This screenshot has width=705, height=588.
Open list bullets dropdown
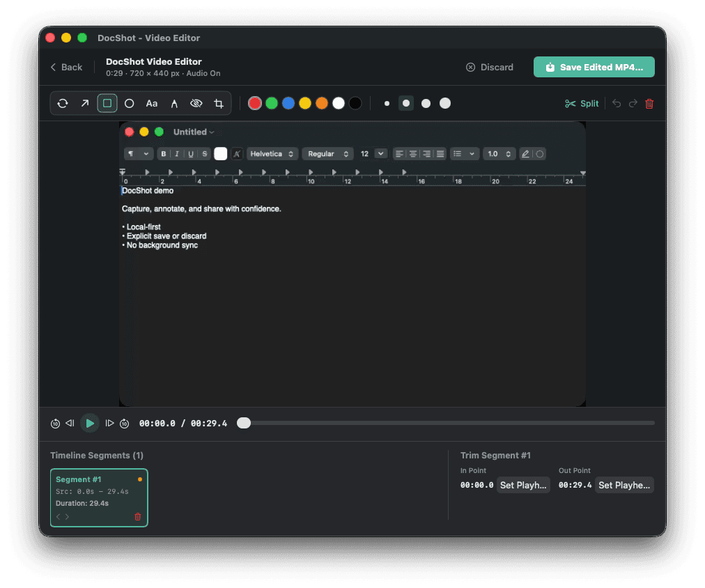coord(465,154)
